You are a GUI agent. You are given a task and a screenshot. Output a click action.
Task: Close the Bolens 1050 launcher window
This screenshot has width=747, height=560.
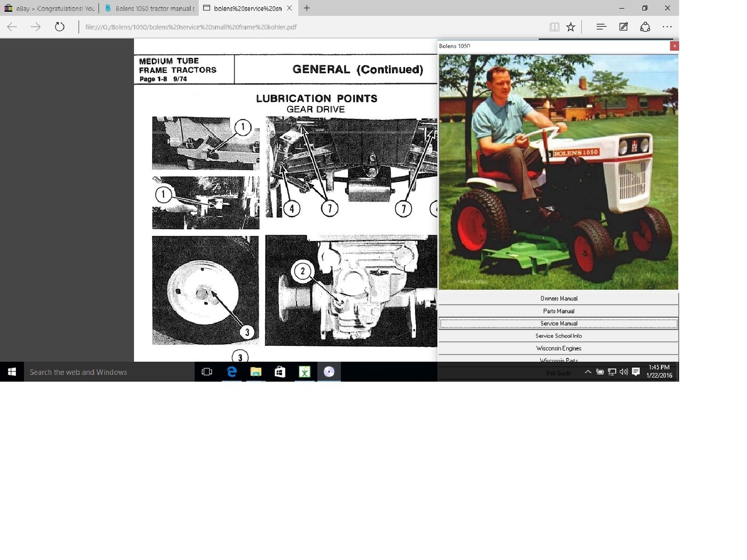674,46
